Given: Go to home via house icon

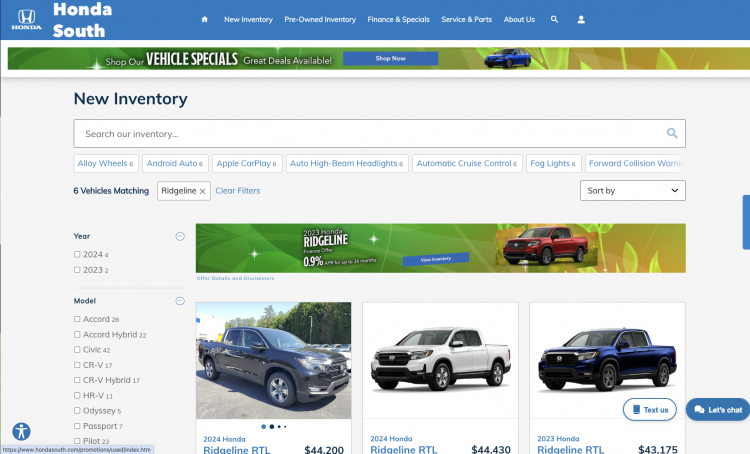Looking at the screenshot, I should click(205, 20).
